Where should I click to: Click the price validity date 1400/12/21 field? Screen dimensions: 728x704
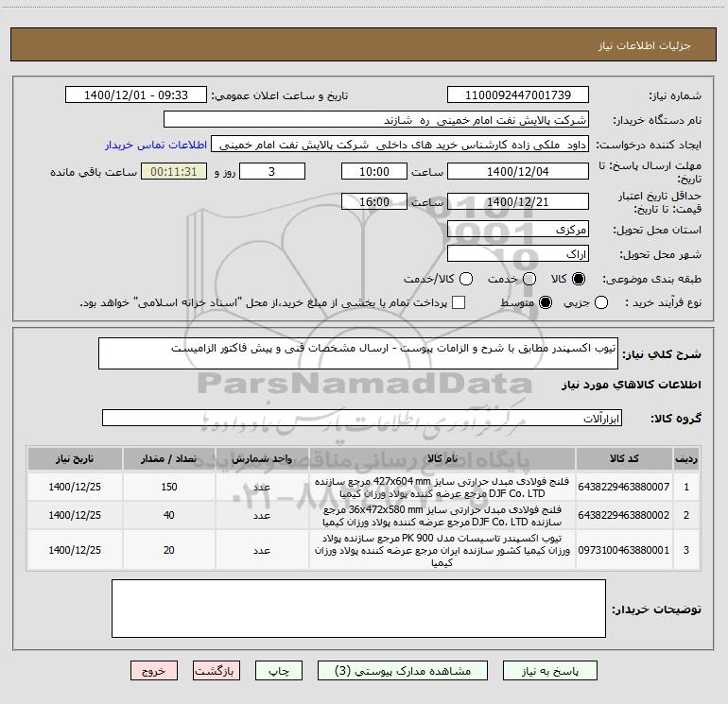pyautogui.click(x=518, y=201)
